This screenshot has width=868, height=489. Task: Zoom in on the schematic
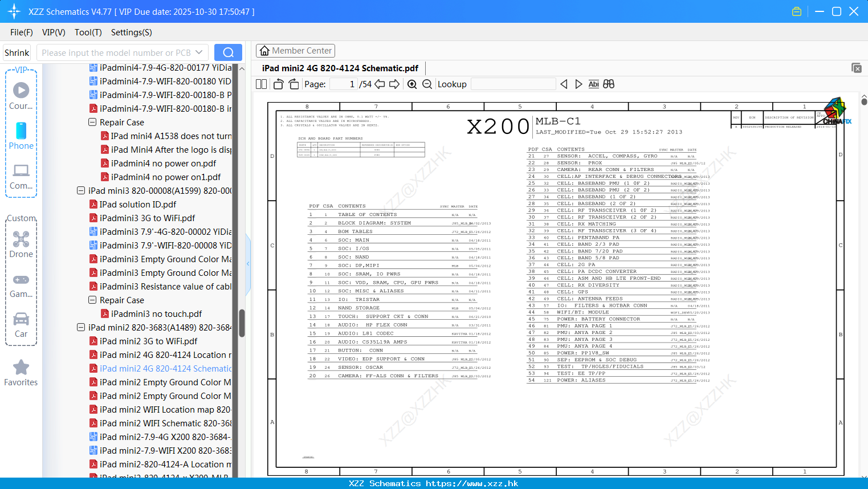(x=412, y=84)
